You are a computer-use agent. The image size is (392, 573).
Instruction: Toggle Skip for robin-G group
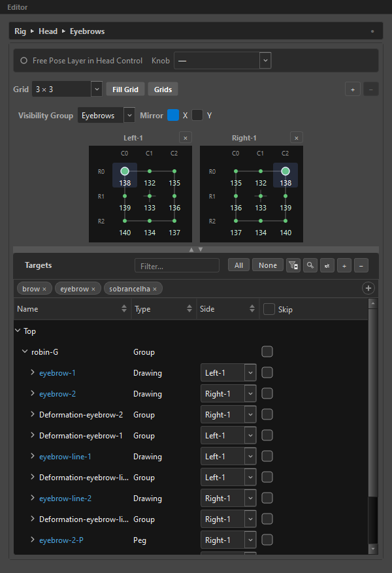click(x=267, y=352)
